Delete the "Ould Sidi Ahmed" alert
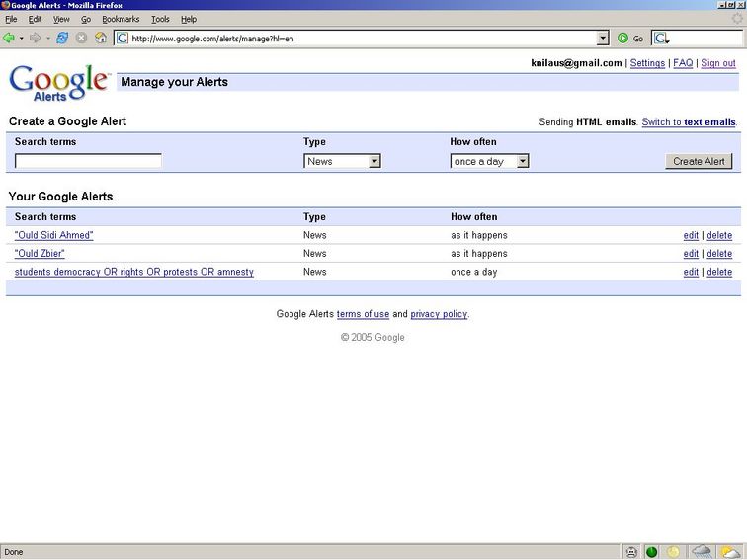 719,235
